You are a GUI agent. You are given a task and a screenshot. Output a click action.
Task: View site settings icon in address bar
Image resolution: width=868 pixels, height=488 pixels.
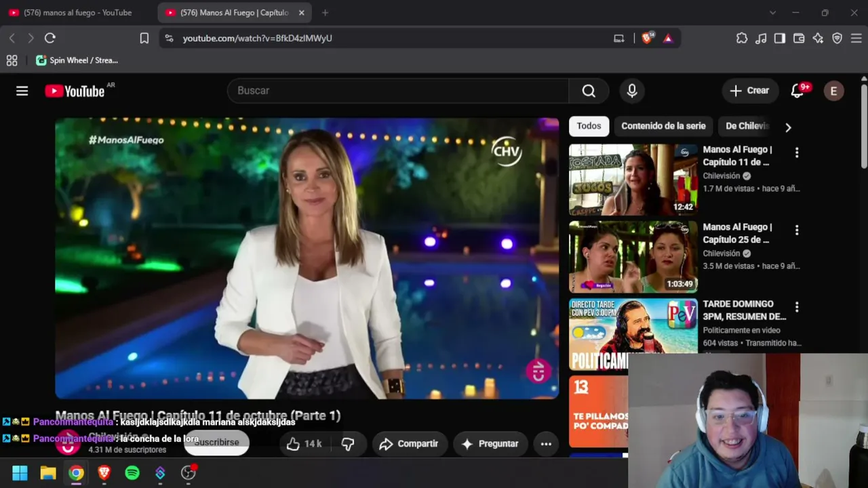click(169, 39)
